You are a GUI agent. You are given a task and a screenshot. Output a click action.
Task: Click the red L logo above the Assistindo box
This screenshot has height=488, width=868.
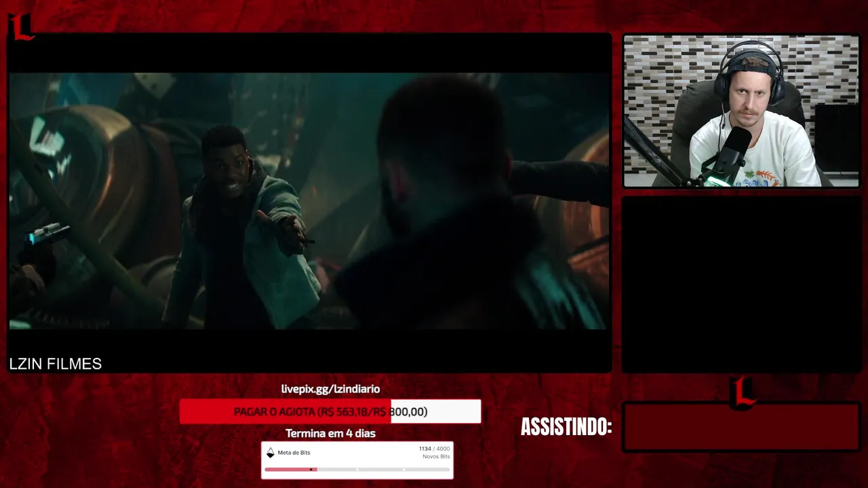coord(743,393)
